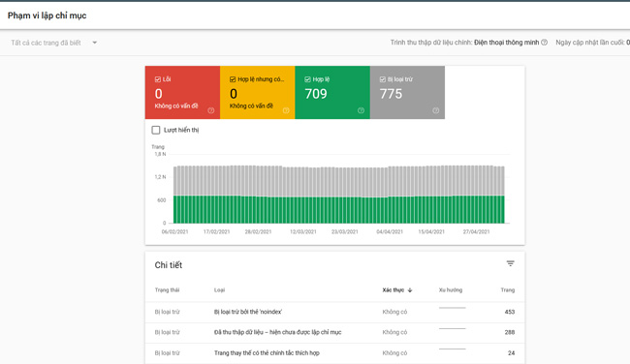Select the green 709 Hợp lệ card
The image size is (630, 364).
coord(332,92)
